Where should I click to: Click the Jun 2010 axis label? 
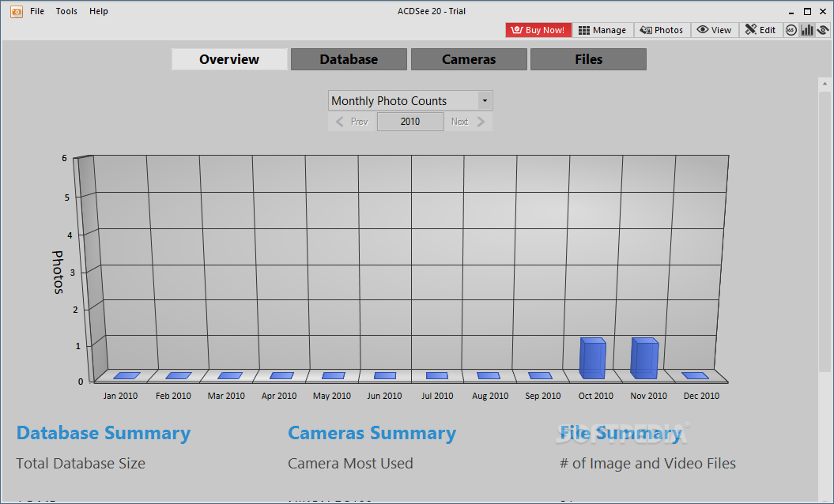tap(384, 396)
